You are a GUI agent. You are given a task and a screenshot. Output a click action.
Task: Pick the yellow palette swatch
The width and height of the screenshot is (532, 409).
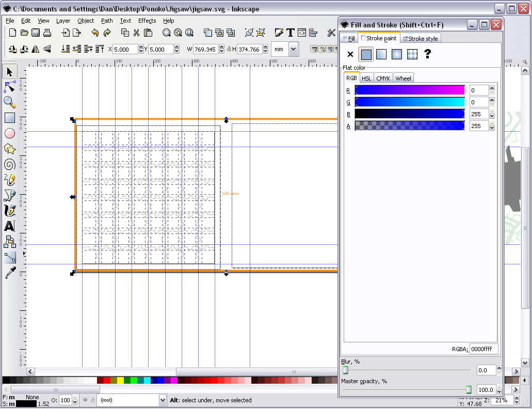(x=120, y=380)
